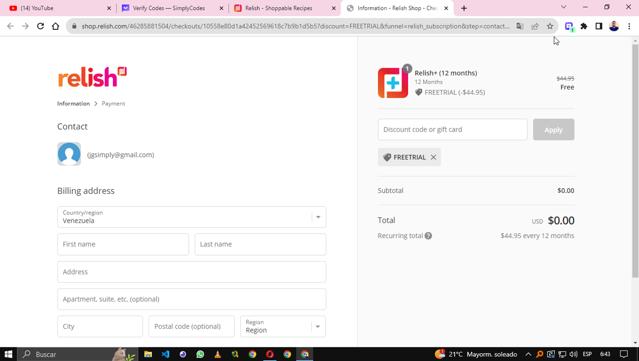Toggle the browser side panel
Viewport: 639px width, 361px height.
click(599, 26)
